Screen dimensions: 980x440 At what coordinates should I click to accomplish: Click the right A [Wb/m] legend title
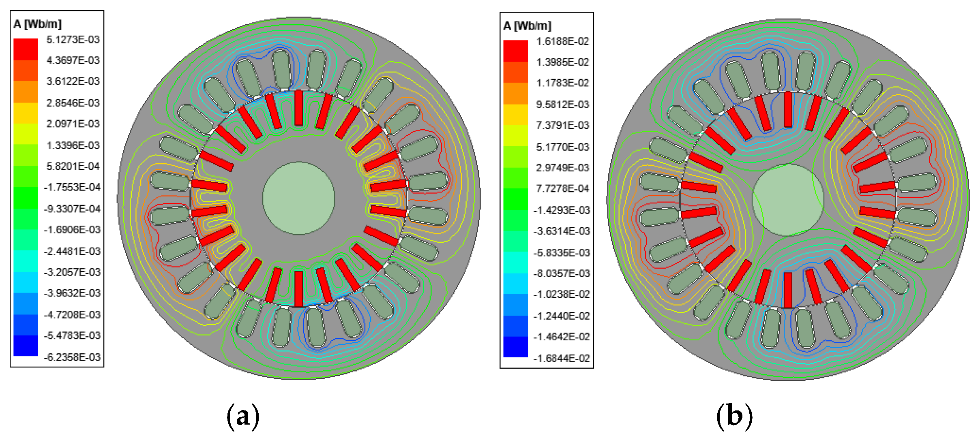[527, 26]
